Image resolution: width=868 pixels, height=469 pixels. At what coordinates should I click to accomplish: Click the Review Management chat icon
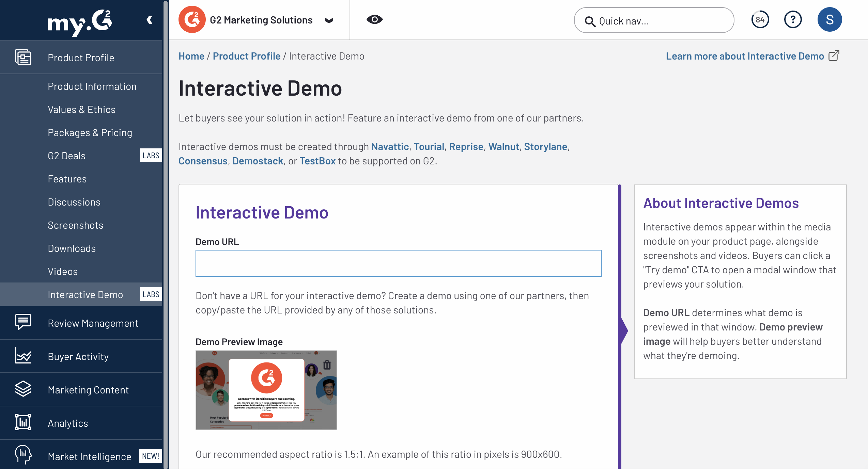point(23,322)
